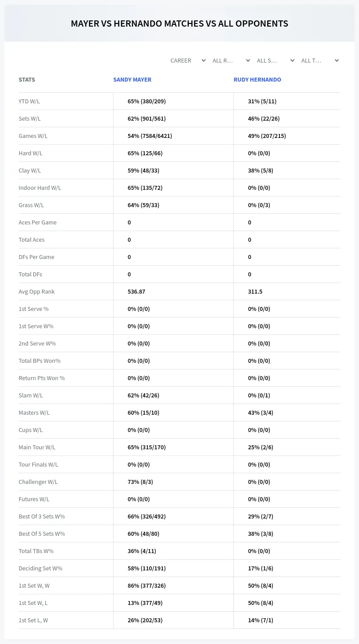
Task: Select the Total TBs W% row label
Action: point(36,551)
